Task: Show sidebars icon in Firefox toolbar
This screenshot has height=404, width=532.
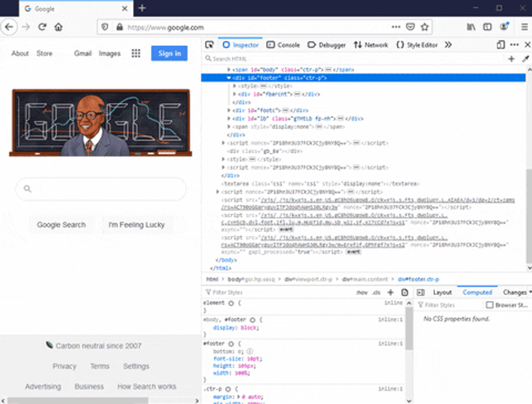Action: [x=487, y=27]
